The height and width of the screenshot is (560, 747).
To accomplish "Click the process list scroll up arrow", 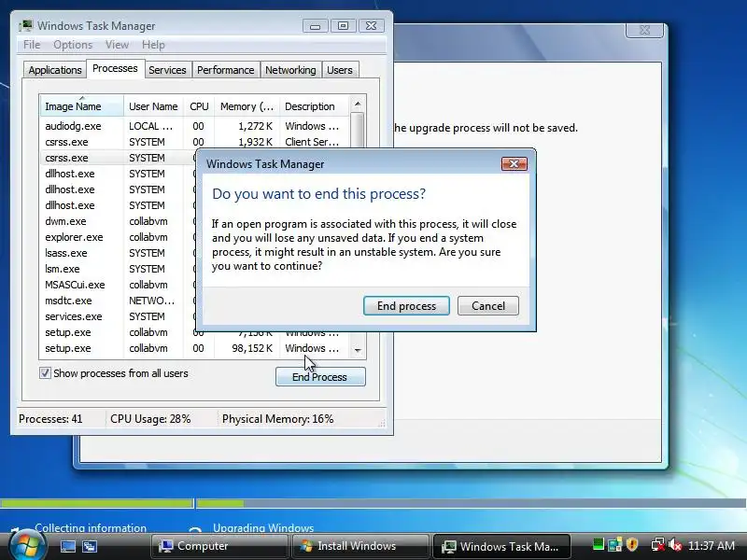I will (x=358, y=104).
